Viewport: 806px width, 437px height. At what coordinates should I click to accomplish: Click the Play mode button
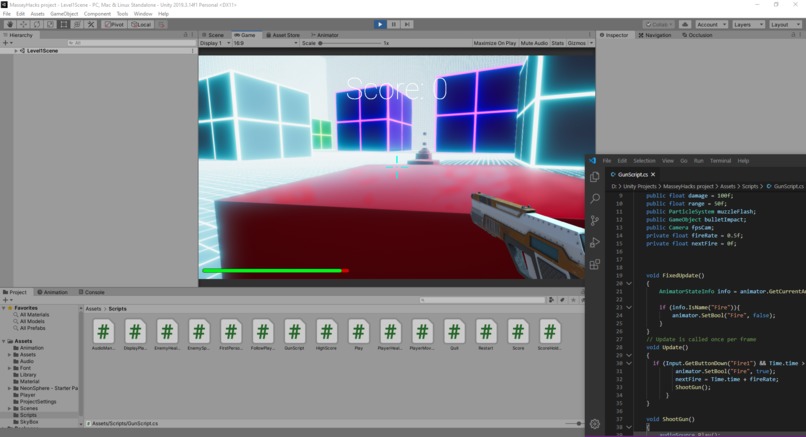coord(380,24)
